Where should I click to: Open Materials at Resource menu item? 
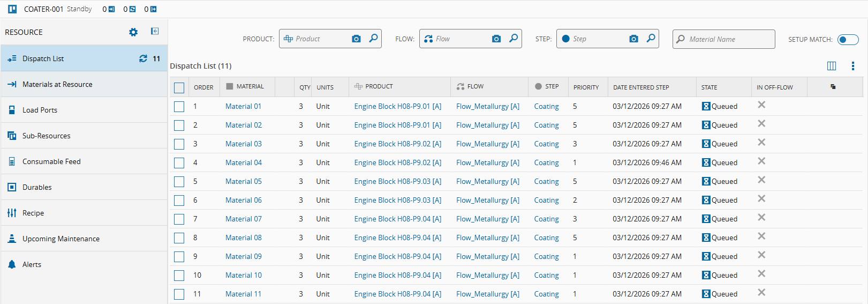click(x=57, y=84)
